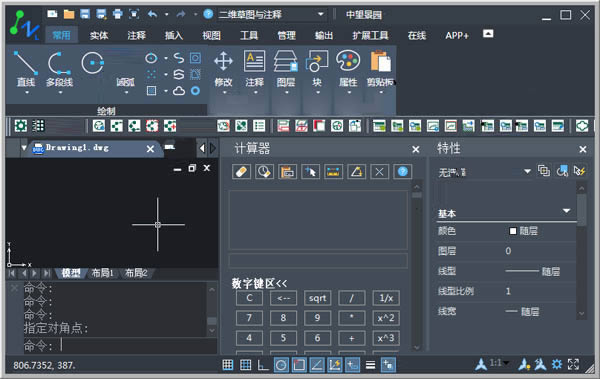
Task: Open the Undo history dropdown arrow
Action: (x=166, y=15)
